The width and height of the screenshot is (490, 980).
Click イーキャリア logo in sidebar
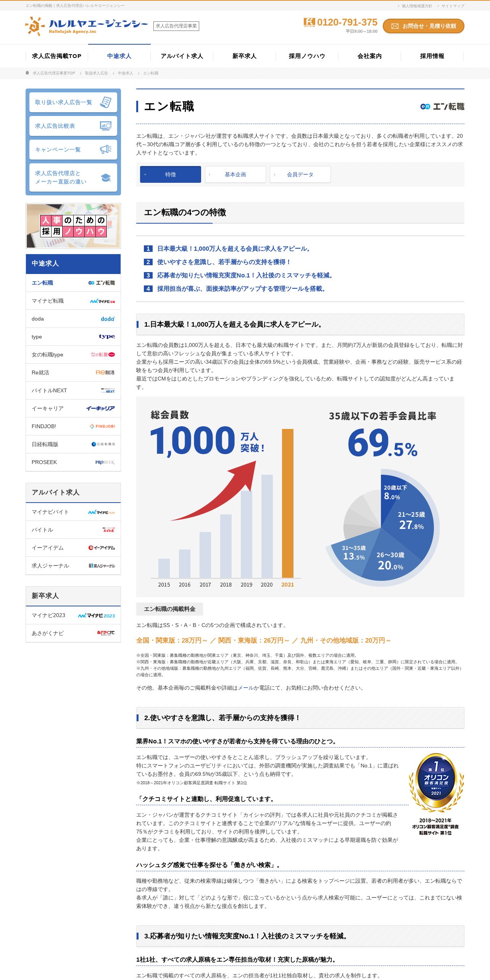click(100, 408)
